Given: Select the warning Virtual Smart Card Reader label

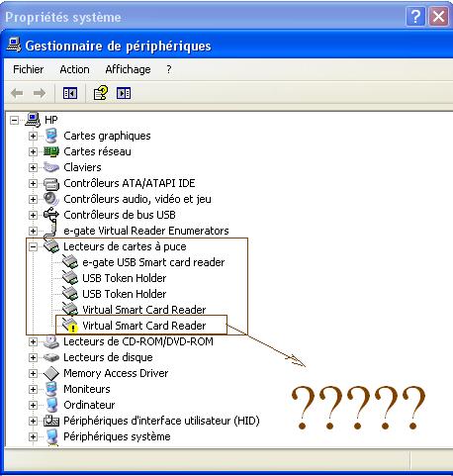Looking at the screenshot, I should pos(143,326).
